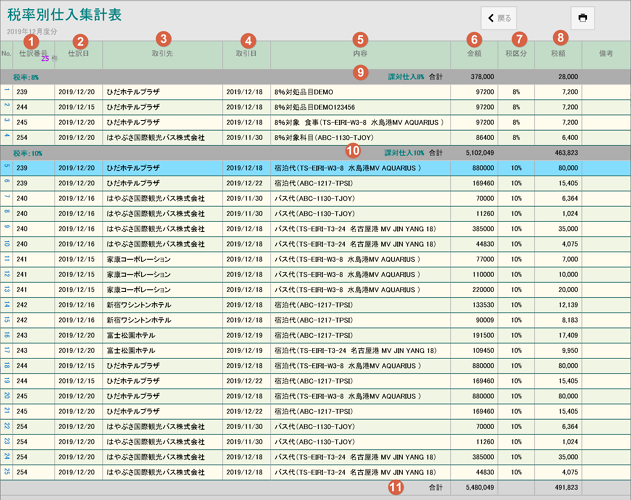
Task: Go back with the 戻る button
Action: 499,18
